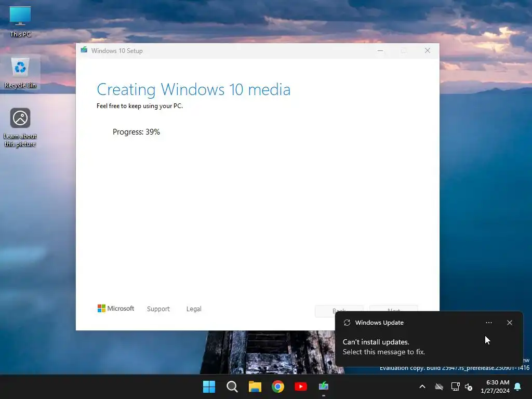This screenshot has height=399, width=532.
Task: Select the Windows 10 Setup taskbar icon
Action: coord(324,387)
